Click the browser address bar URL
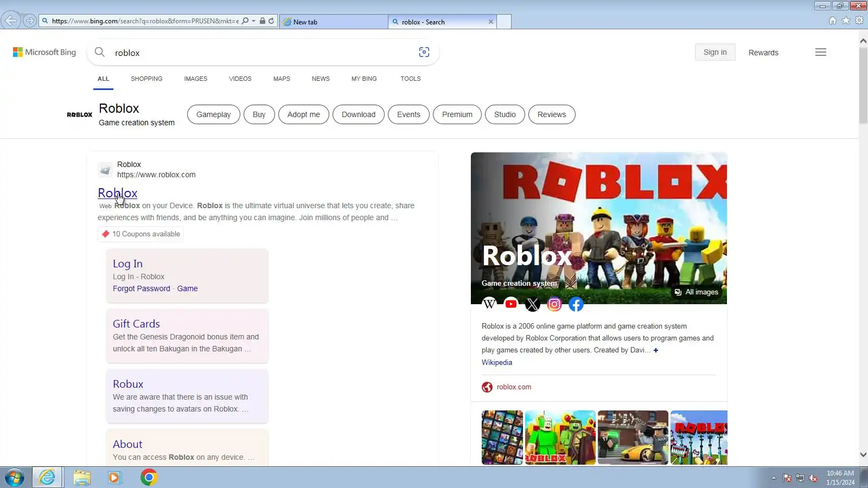Viewport: 868px width, 488px height. (x=145, y=21)
